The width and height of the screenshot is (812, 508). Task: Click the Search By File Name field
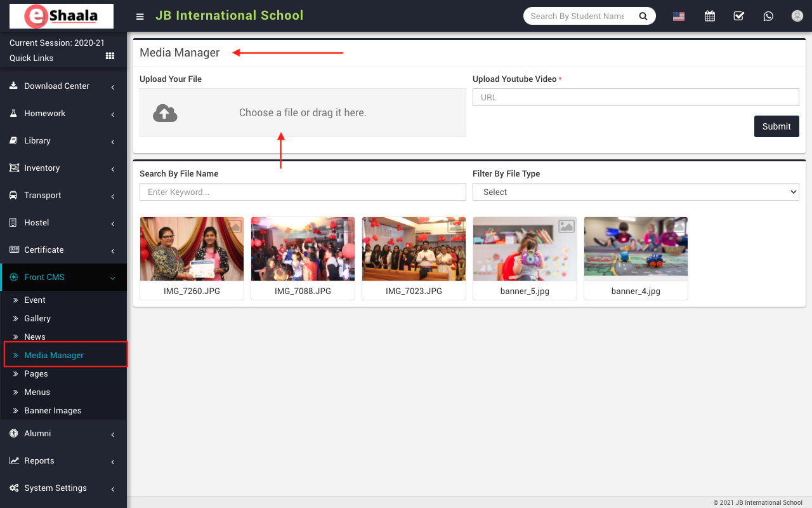click(303, 192)
